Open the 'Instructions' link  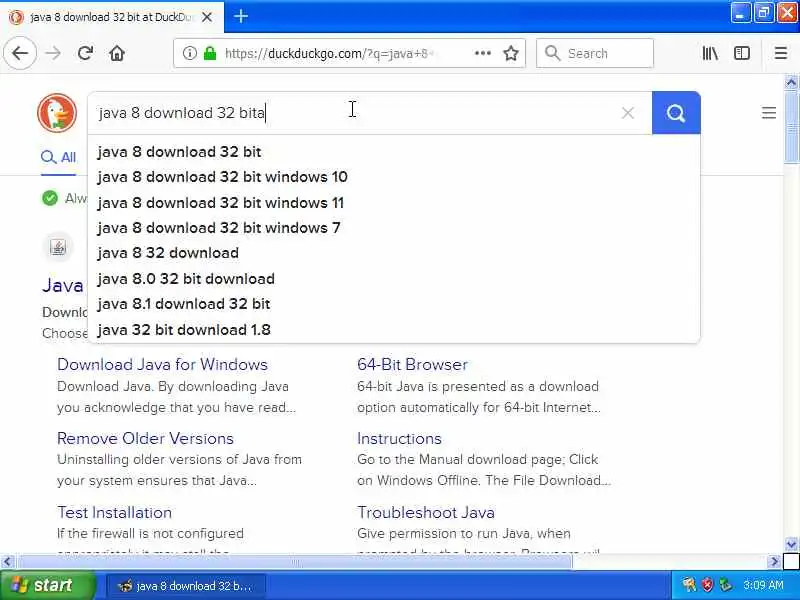[399, 438]
